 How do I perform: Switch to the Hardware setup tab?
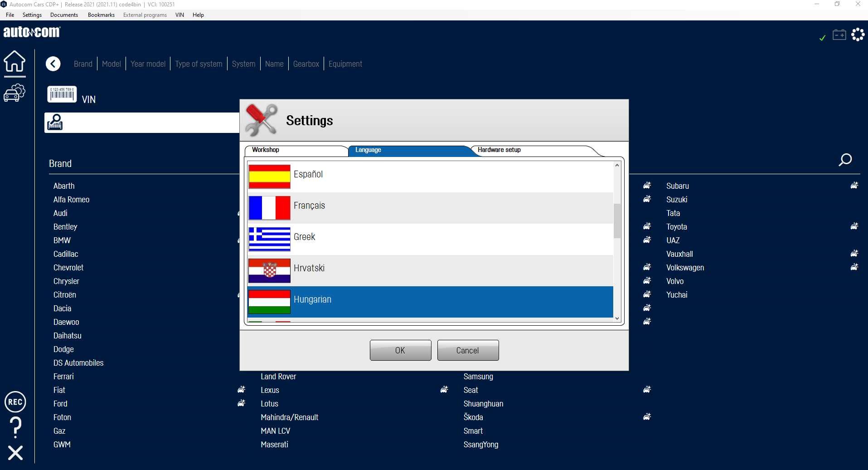(x=535, y=150)
